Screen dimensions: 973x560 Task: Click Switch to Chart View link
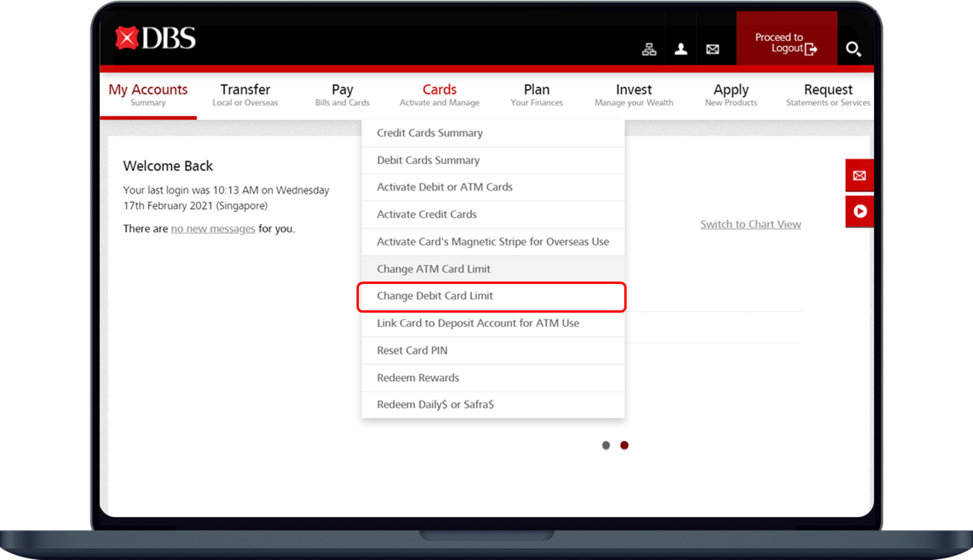[750, 224]
